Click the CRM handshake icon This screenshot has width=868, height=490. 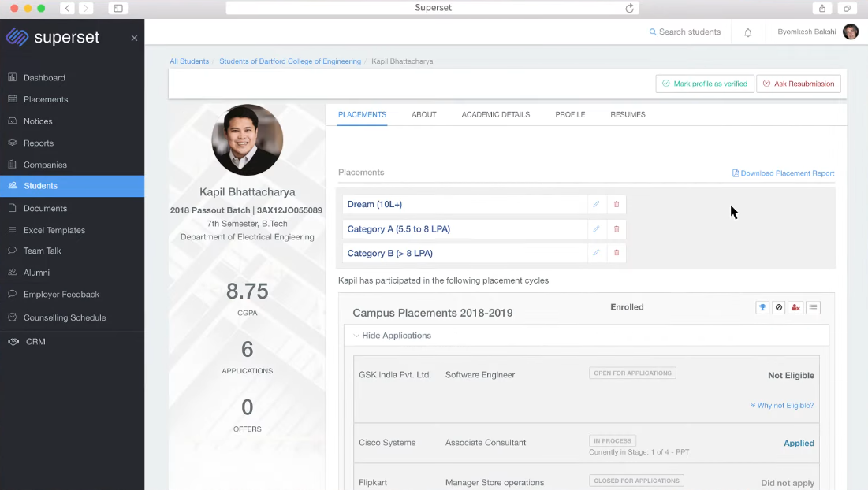(x=13, y=341)
